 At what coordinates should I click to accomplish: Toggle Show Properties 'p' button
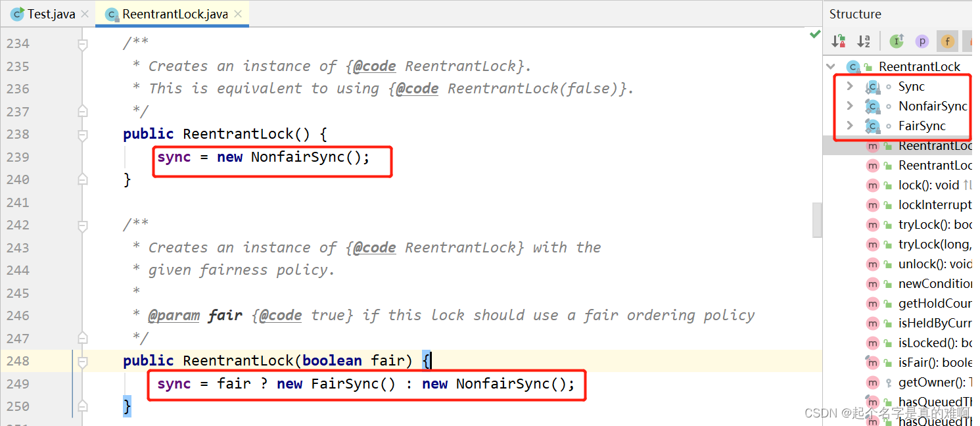tap(922, 41)
